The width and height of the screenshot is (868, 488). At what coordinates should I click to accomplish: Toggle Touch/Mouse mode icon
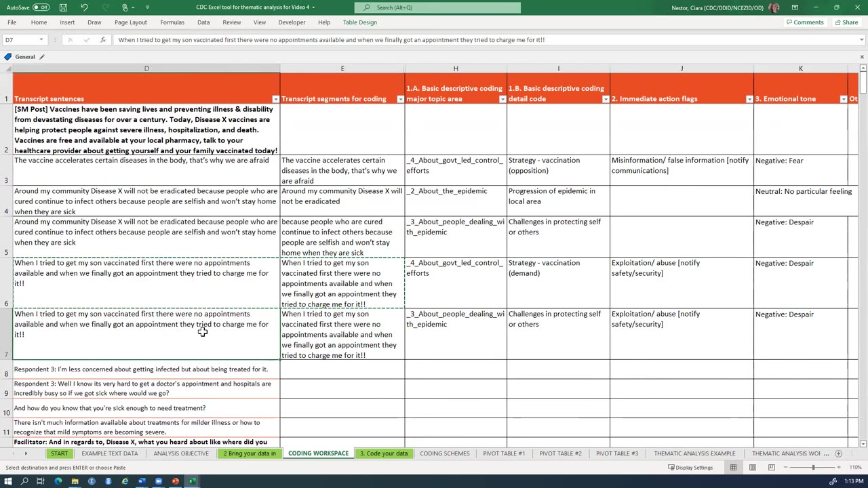(x=125, y=7)
